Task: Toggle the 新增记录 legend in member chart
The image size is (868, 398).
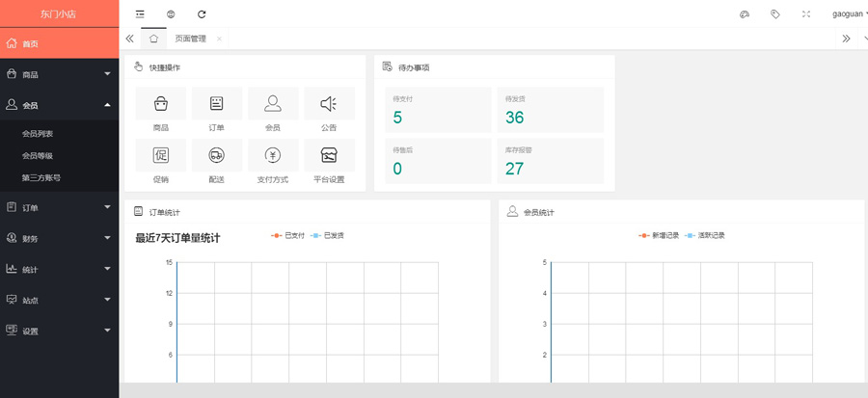Action: coord(659,235)
